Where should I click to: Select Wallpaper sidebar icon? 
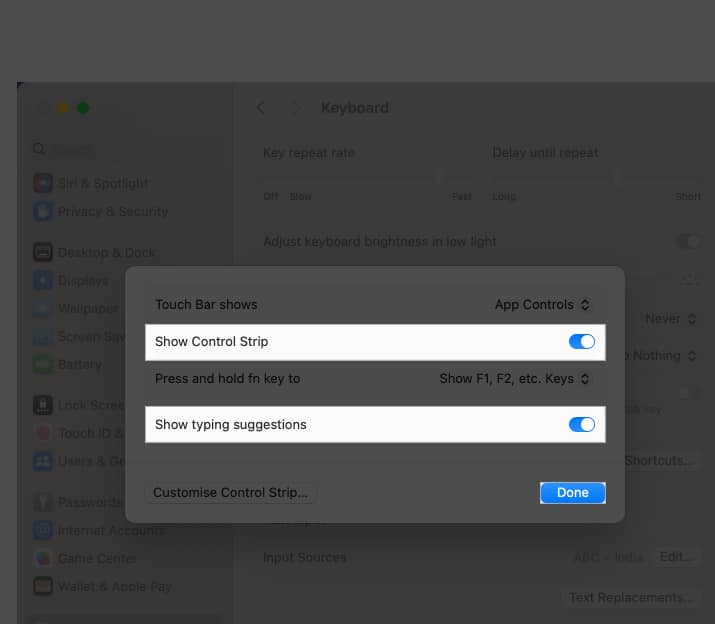[43, 308]
